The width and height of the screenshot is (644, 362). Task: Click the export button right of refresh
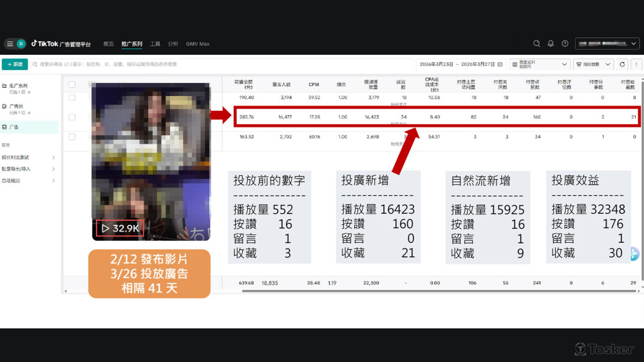point(636,64)
